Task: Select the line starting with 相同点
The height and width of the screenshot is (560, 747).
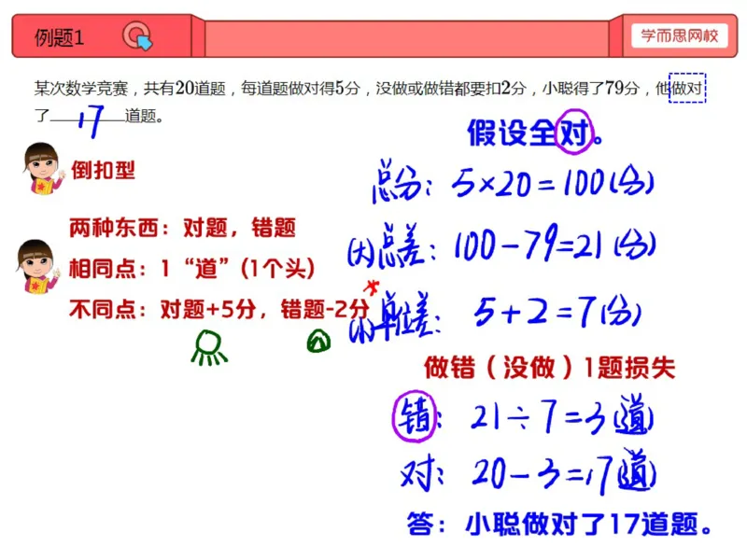Action: (x=192, y=269)
